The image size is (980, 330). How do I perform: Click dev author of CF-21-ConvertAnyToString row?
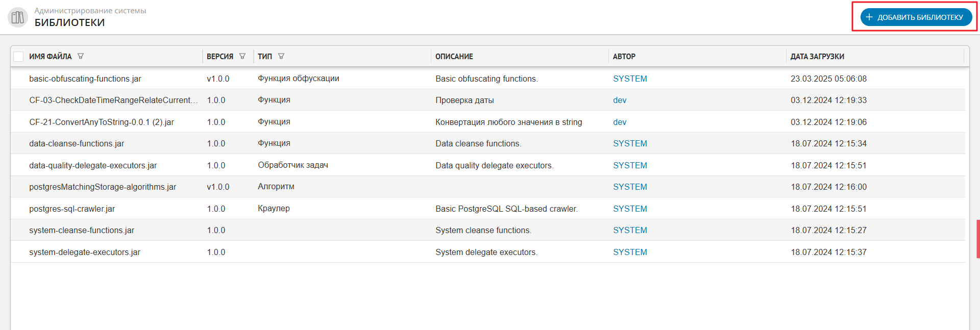click(620, 122)
